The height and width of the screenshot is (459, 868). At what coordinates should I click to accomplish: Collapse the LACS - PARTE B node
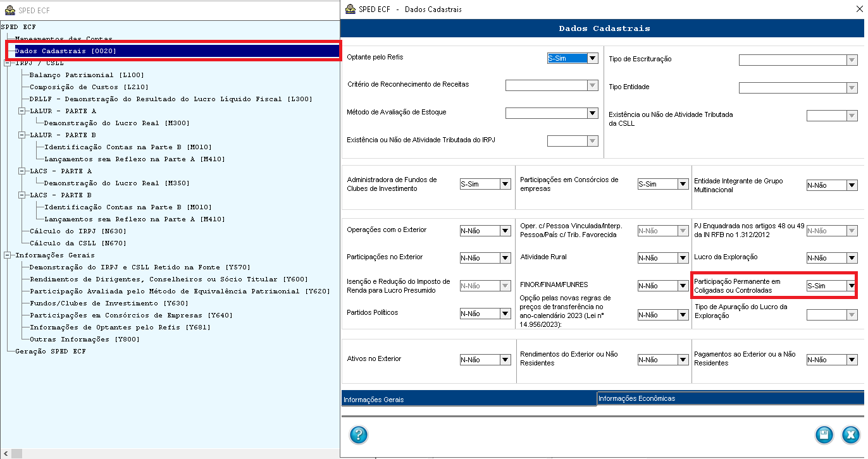tap(21, 195)
